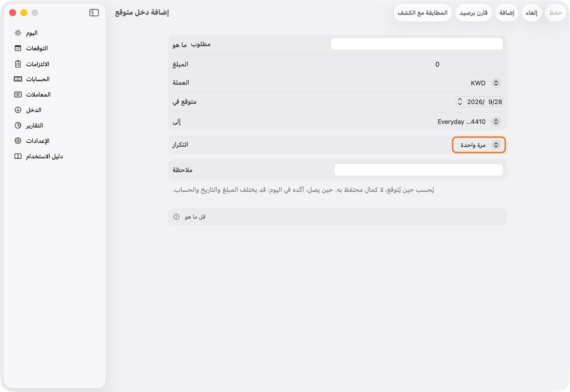Click the title إضافة دخل متوقع

(142, 13)
